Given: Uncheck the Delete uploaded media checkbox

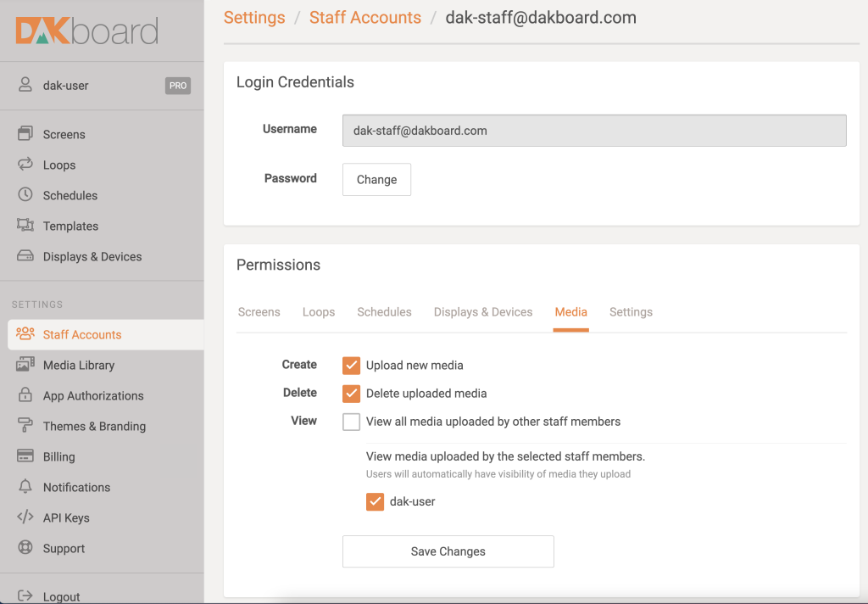Looking at the screenshot, I should pyautogui.click(x=351, y=394).
